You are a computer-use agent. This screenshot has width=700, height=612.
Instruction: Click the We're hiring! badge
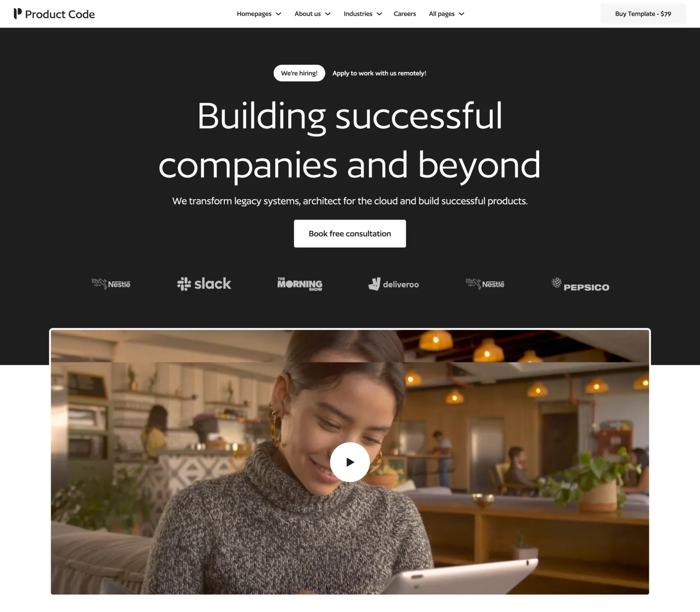click(x=299, y=73)
